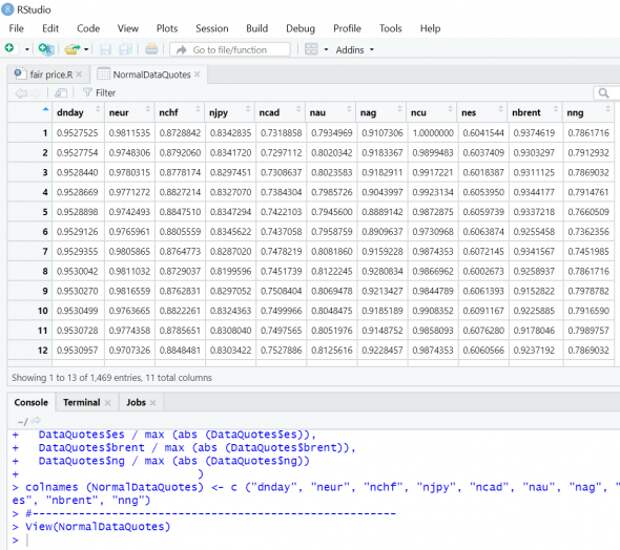Select the NormalDataQuotes tab
The height and width of the screenshot is (550, 620).
(151, 74)
